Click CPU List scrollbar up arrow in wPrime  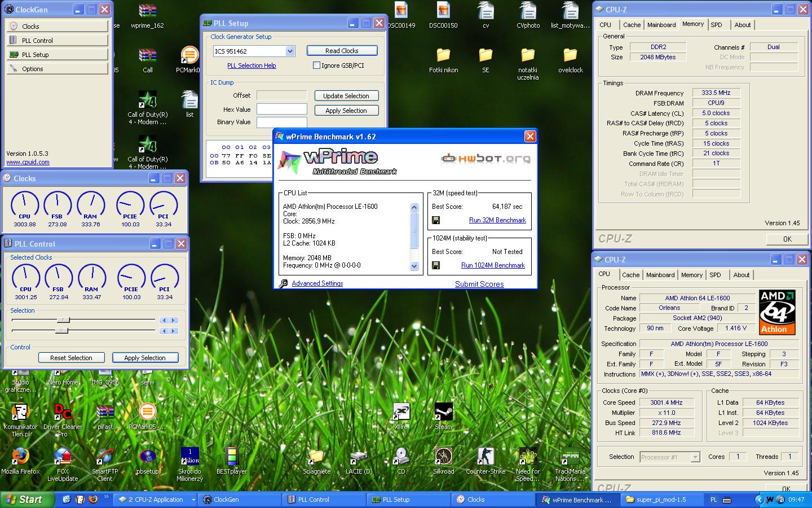[414, 207]
